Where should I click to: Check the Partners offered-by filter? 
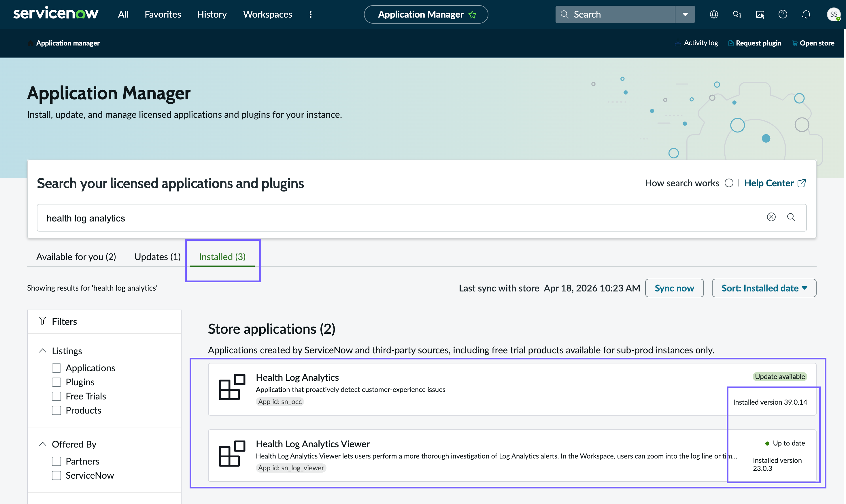coord(56,461)
